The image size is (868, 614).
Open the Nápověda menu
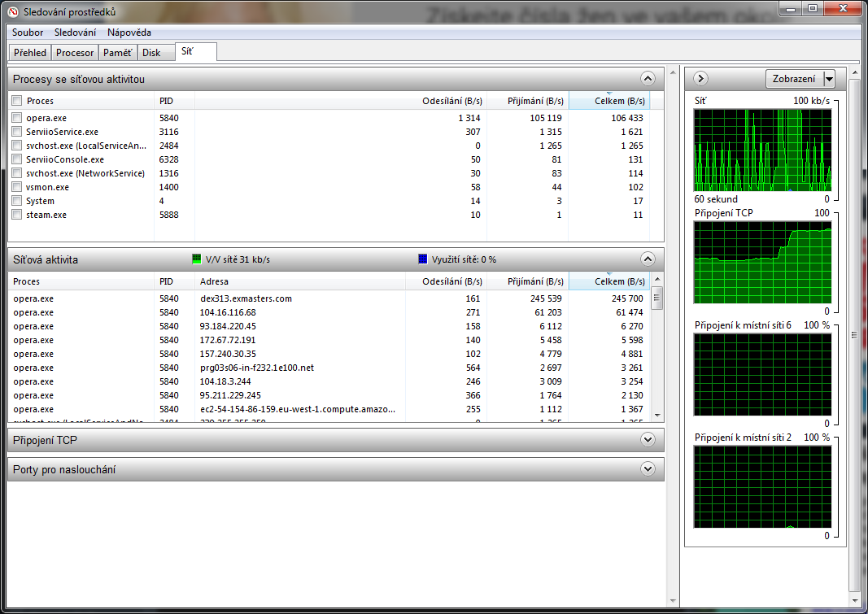(129, 33)
